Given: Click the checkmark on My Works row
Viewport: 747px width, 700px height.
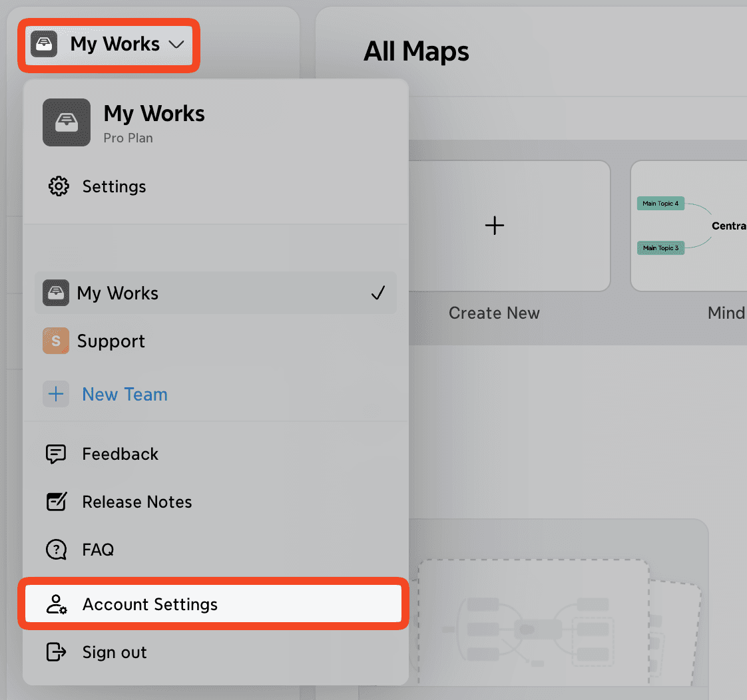Looking at the screenshot, I should pos(377,293).
